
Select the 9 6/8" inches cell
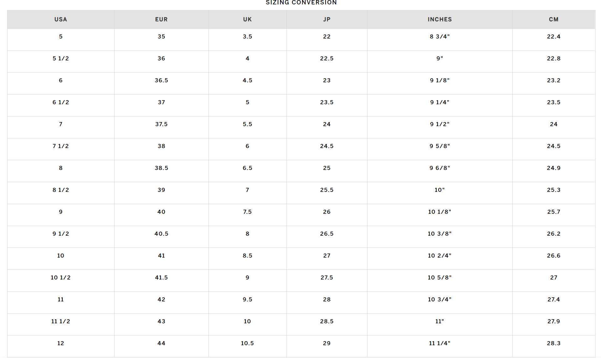pos(439,168)
